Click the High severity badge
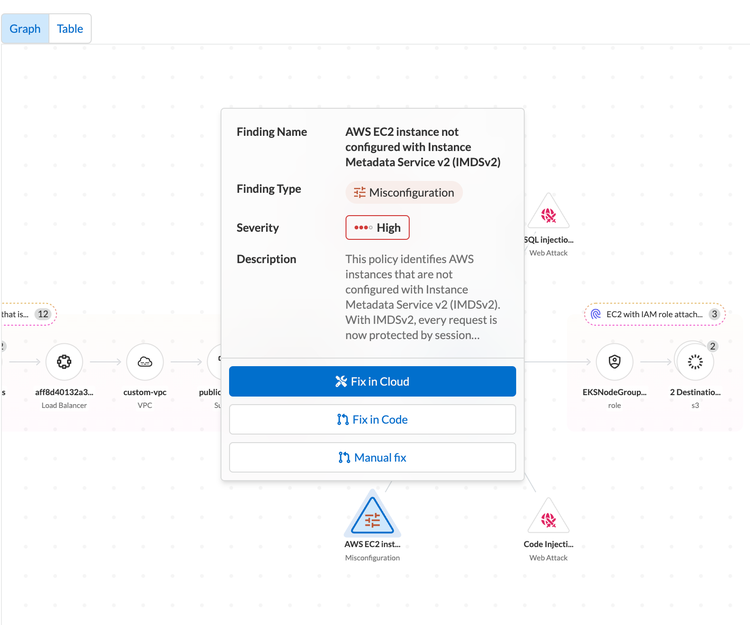Image resolution: width=750 pixels, height=625 pixels. coord(377,228)
